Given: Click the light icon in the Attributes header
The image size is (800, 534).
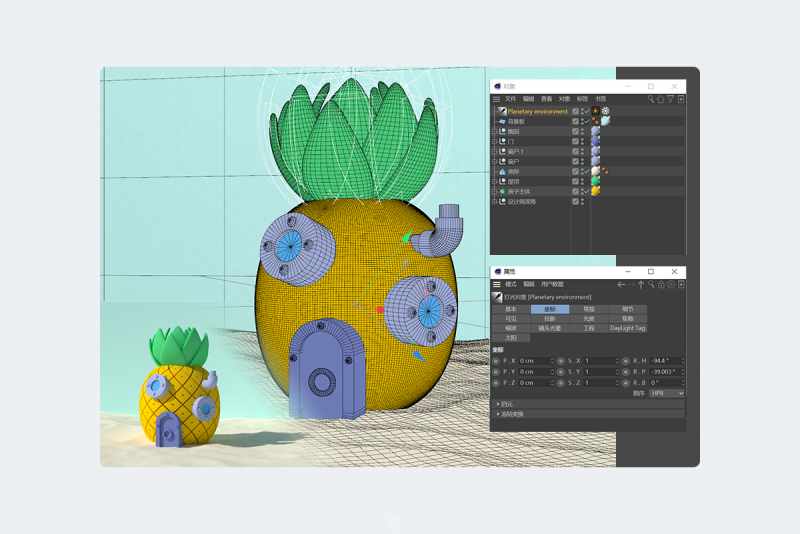Looking at the screenshot, I should point(497,297).
